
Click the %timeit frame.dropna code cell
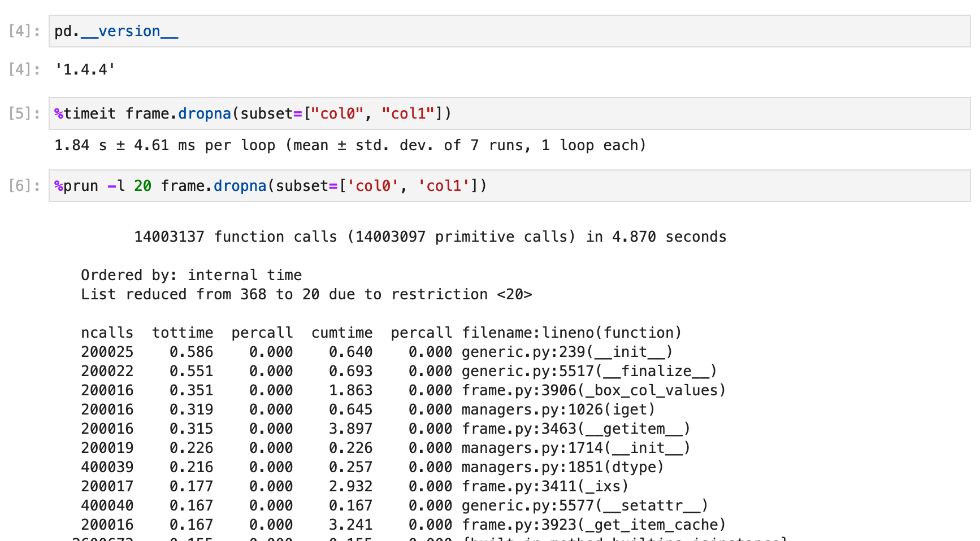coord(509,114)
